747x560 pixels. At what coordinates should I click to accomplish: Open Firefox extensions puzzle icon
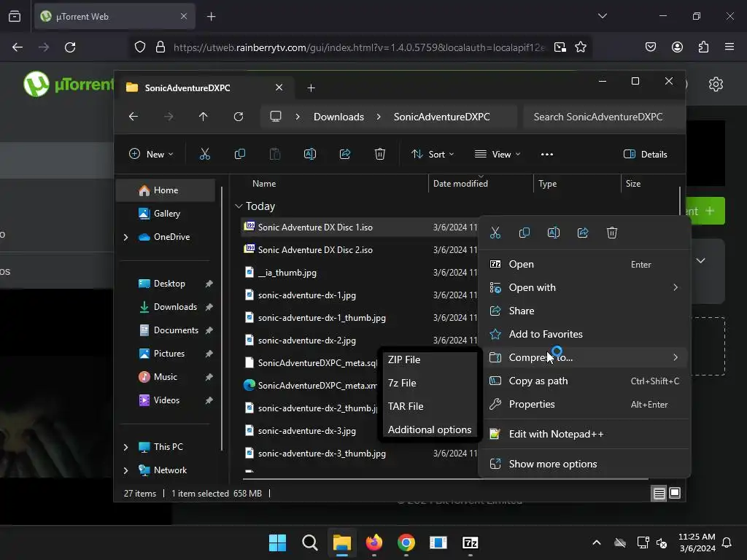pyautogui.click(x=703, y=47)
